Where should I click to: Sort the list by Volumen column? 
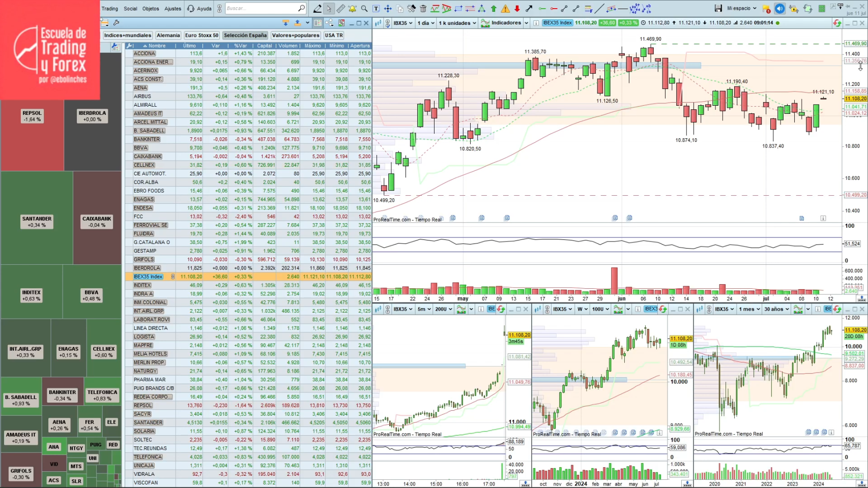288,46
